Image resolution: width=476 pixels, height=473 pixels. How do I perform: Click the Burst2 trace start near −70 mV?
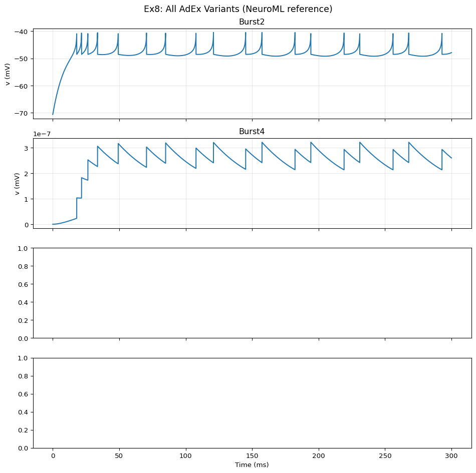tap(53, 114)
